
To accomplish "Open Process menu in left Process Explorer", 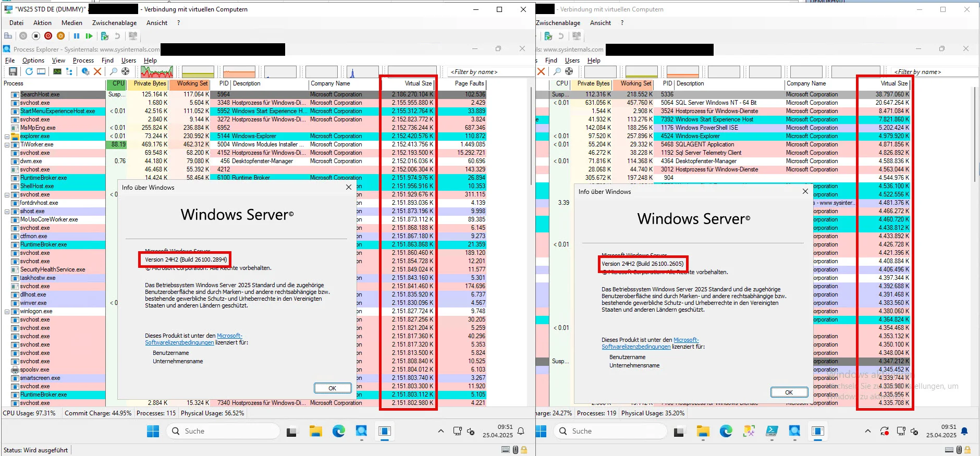I will point(83,60).
